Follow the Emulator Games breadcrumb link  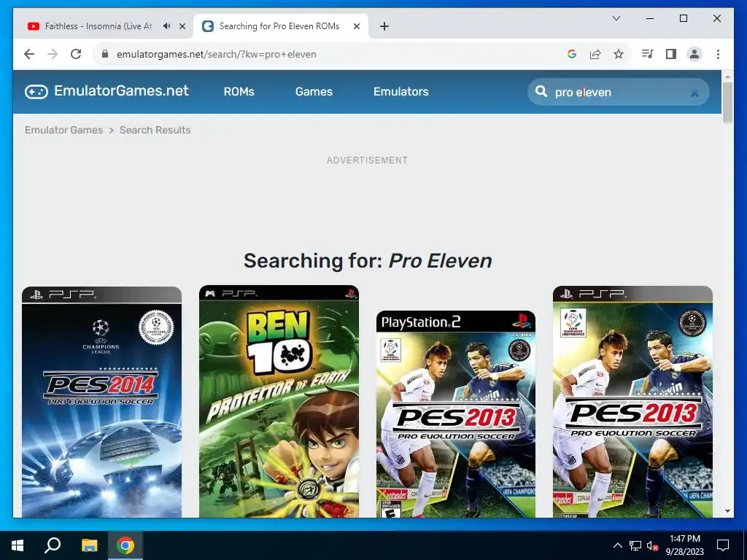click(x=64, y=130)
